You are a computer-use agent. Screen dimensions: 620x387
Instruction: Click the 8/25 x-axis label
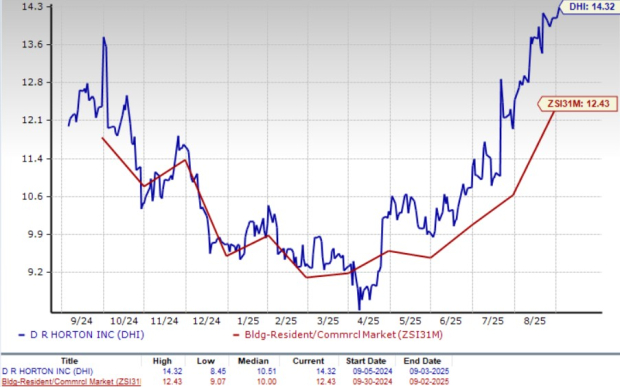[535, 321]
